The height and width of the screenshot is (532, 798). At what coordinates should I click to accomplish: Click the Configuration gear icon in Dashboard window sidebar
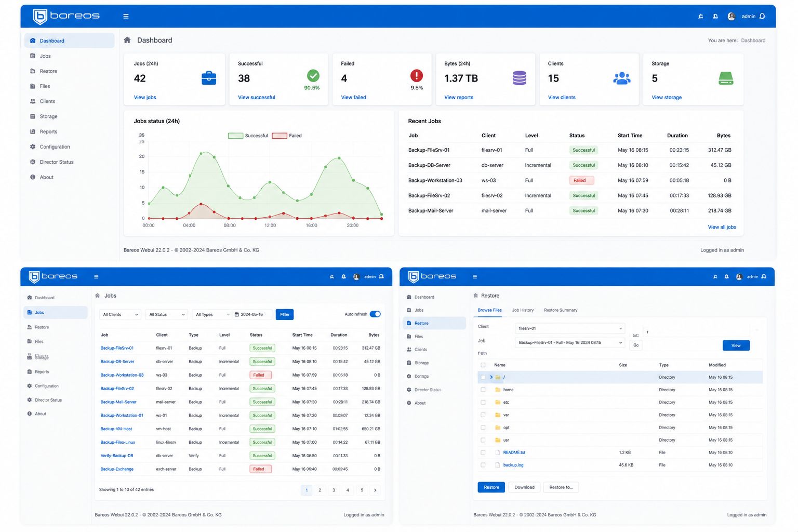coord(33,147)
